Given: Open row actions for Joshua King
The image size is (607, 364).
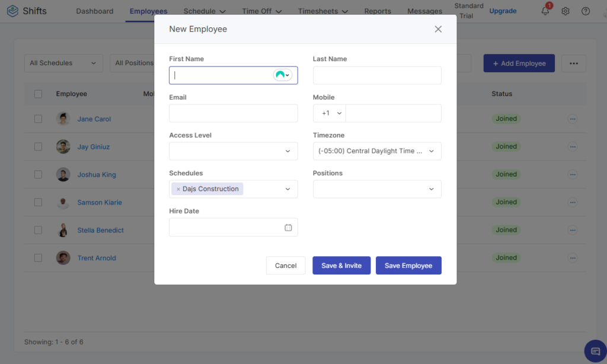Looking at the screenshot, I should coord(572,174).
